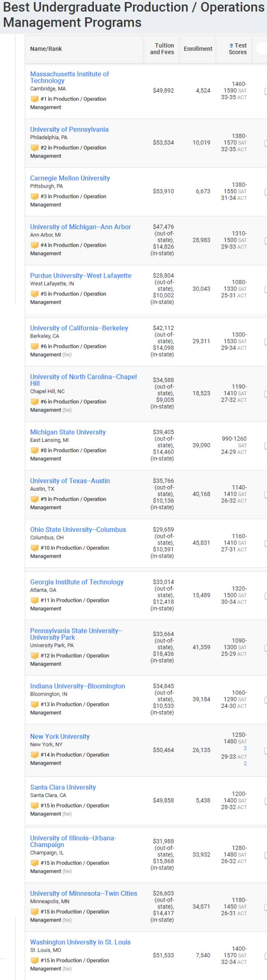The height and width of the screenshot is (980, 267).
Task: Click the #5 rank badge for Purdue University
Action: tap(35, 294)
